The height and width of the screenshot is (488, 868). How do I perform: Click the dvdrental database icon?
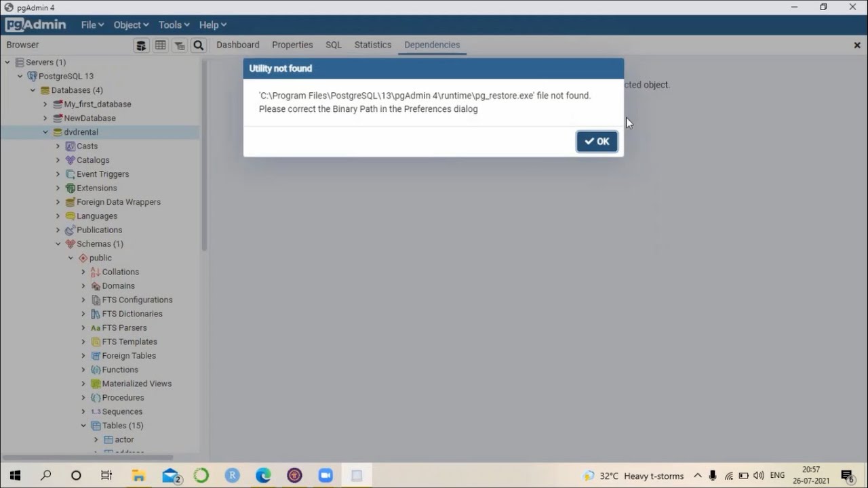[x=58, y=132]
